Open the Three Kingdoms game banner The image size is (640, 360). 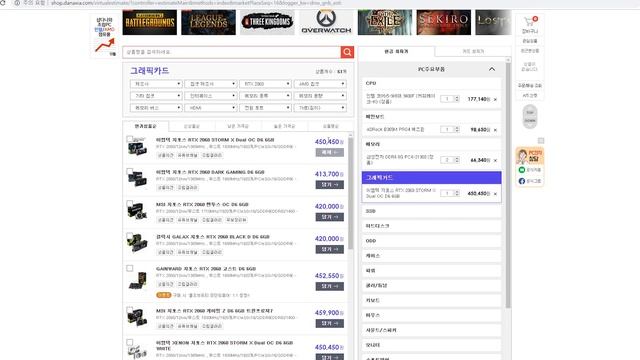pyautogui.click(x=267, y=22)
